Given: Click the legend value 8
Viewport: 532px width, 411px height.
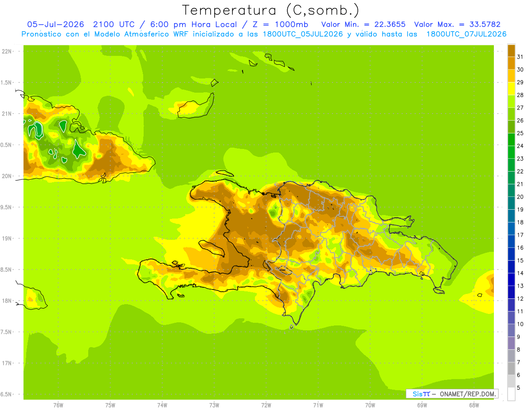Looking at the screenshot, I should coord(518,350).
